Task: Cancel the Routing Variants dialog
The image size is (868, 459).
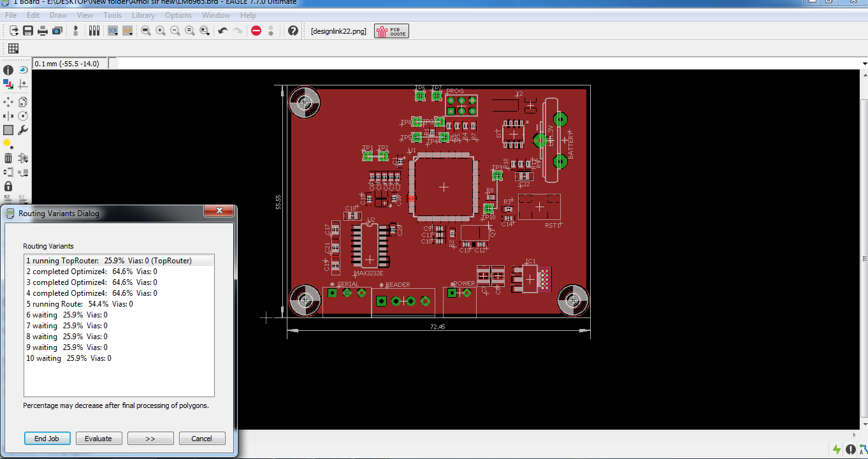Action: (202, 439)
